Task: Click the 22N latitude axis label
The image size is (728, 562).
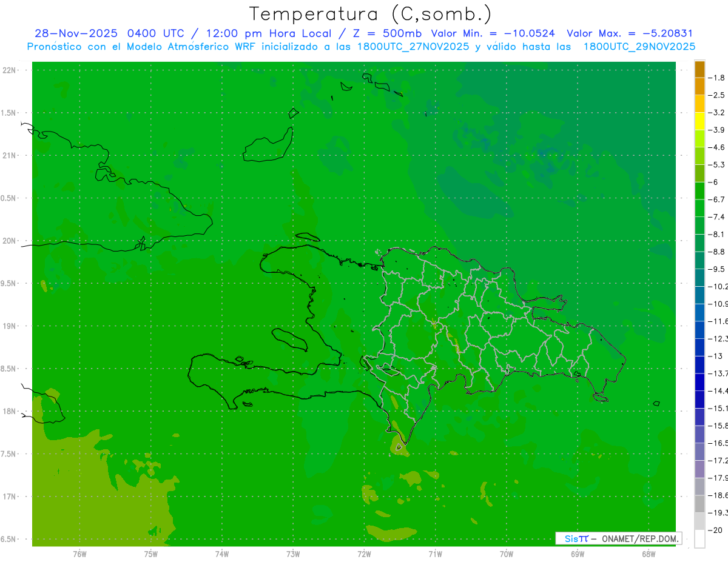Action: point(8,70)
